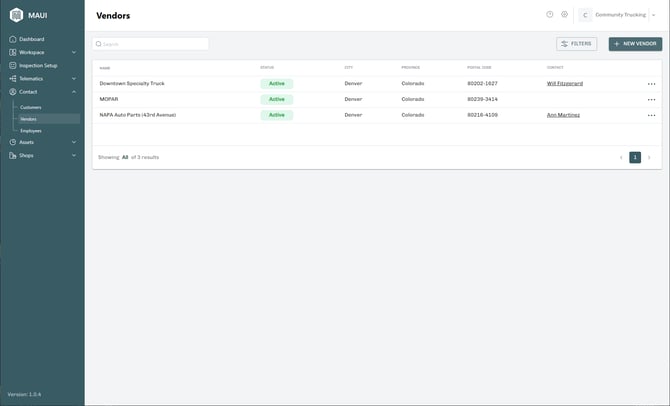This screenshot has width=670, height=406.
Task: Click the Contact person icon
Action: click(x=13, y=92)
